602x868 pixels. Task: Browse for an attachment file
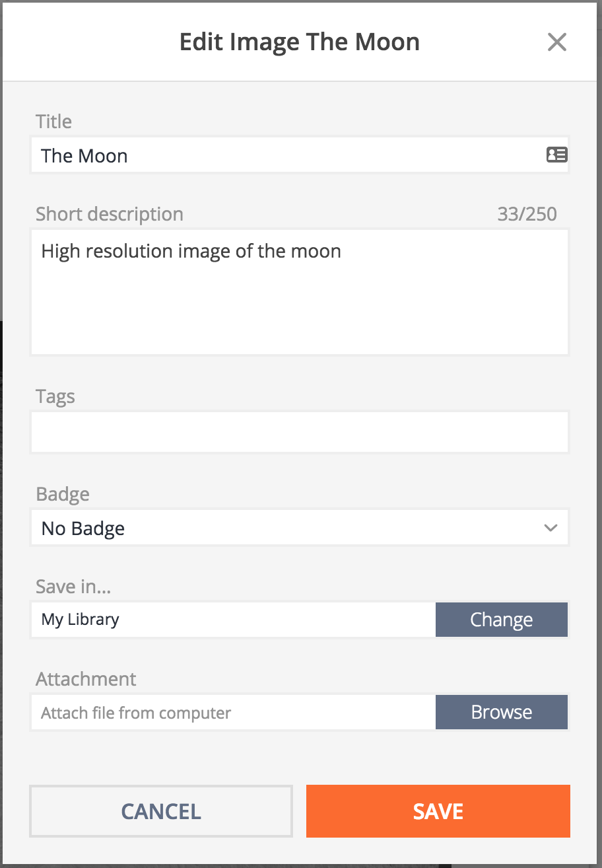pyautogui.click(x=501, y=712)
